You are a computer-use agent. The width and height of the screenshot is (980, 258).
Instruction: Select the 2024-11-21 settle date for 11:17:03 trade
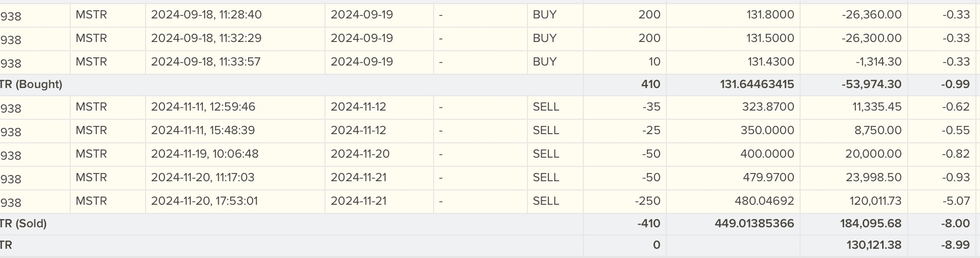(x=358, y=178)
